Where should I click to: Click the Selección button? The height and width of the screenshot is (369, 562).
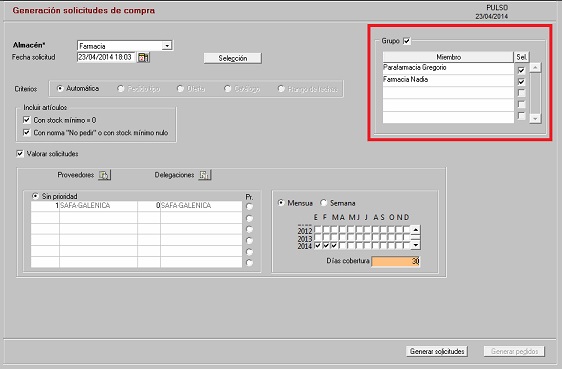[x=233, y=58]
